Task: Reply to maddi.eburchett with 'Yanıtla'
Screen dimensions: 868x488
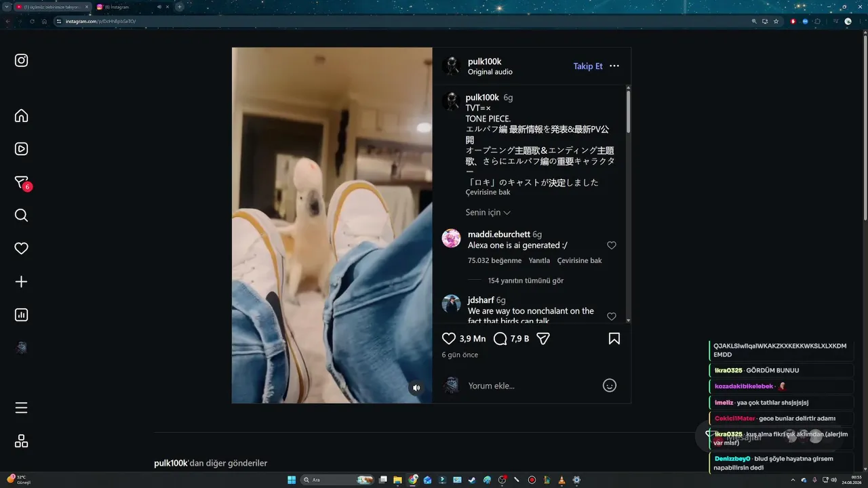Action: (539, 261)
